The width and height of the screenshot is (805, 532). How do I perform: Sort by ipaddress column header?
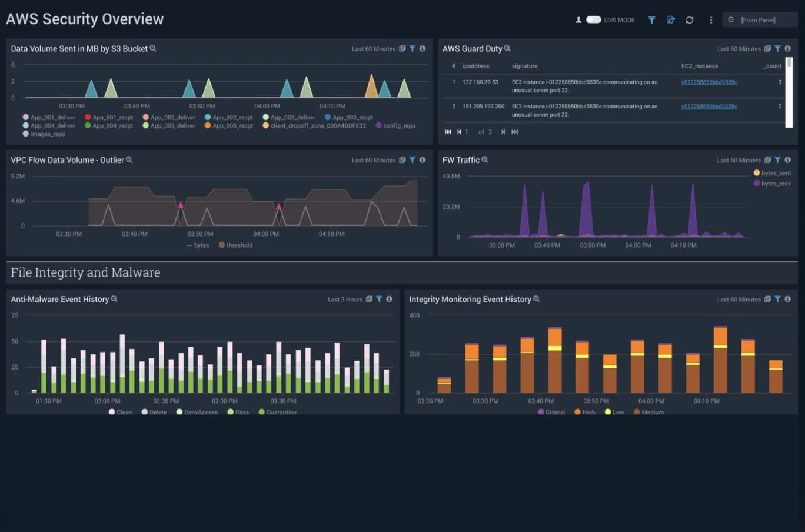[x=475, y=66]
